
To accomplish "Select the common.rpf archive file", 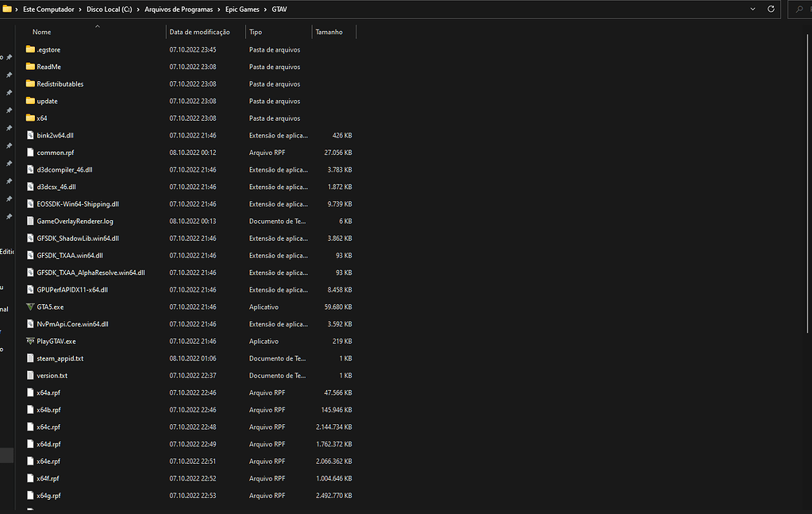I will (54, 152).
